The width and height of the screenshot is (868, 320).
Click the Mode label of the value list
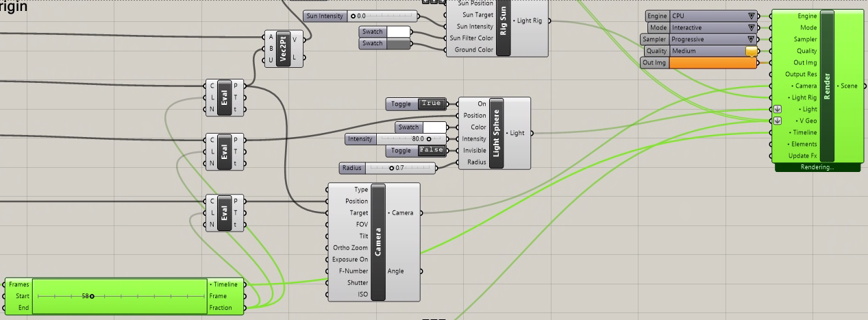(x=658, y=27)
